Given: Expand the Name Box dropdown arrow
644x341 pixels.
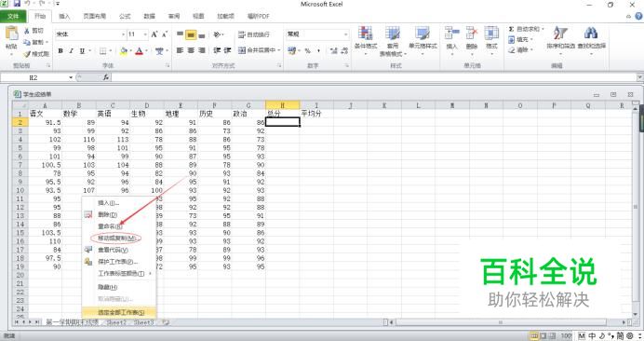Looking at the screenshot, I should (71, 77).
